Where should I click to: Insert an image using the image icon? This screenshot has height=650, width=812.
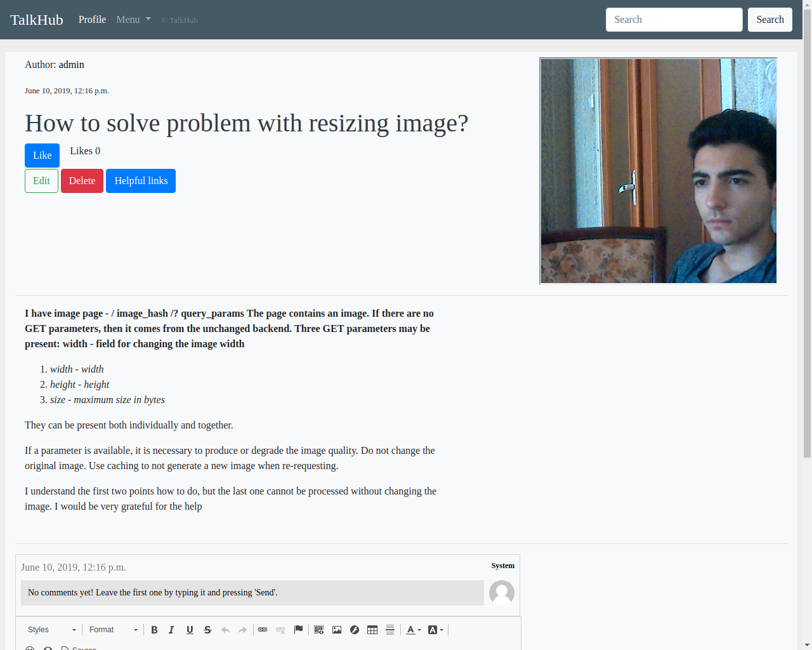pos(337,630)
